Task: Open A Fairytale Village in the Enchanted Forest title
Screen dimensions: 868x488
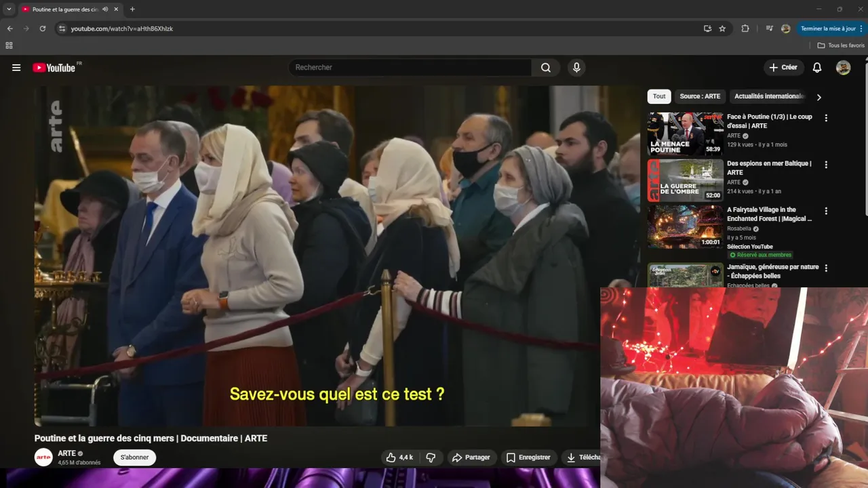Action: tap(769, 214)
